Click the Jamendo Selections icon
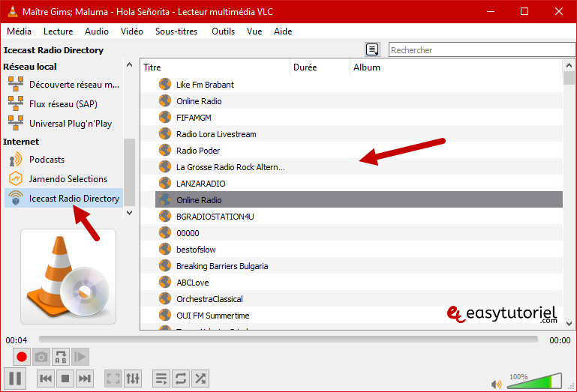Viewport: 577px width, 392px height. (x=16, y=178)
